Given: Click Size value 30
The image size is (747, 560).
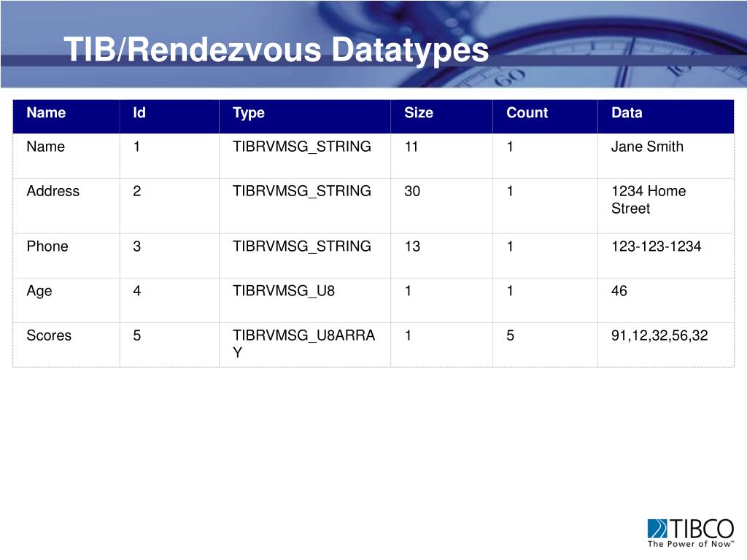Looking at the screenshot, I should click(x=412, y=191).
